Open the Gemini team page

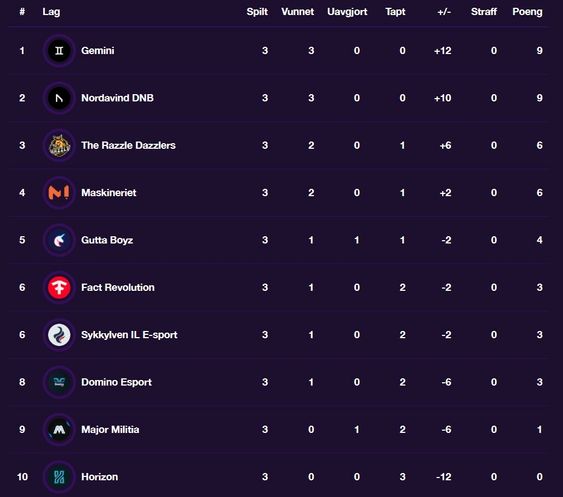pos(98,51)
